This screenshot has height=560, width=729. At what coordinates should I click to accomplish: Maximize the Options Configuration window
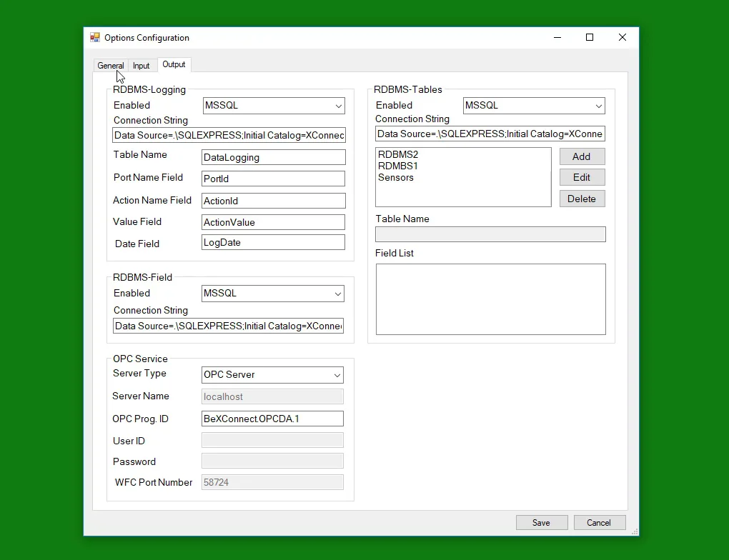click(x=590, y=38)
